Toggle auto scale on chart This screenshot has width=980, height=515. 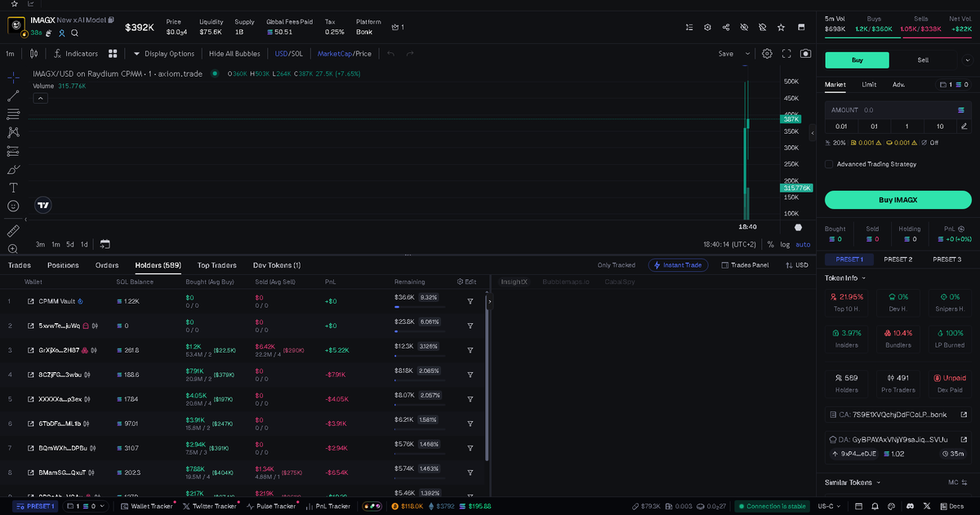tap(803, 244)
